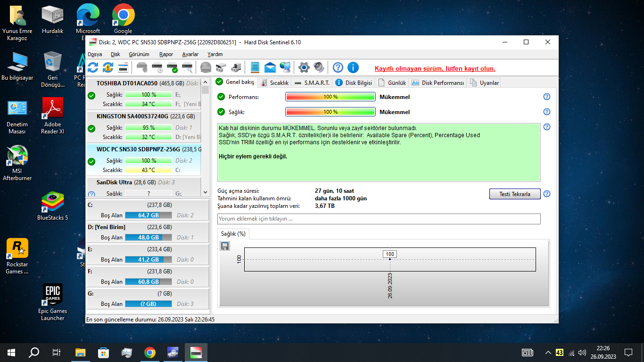The height and width of the screenshot is (362, 644).
Task: Open settings via the gear toolbar icon
Action: [x=304, y=67]
